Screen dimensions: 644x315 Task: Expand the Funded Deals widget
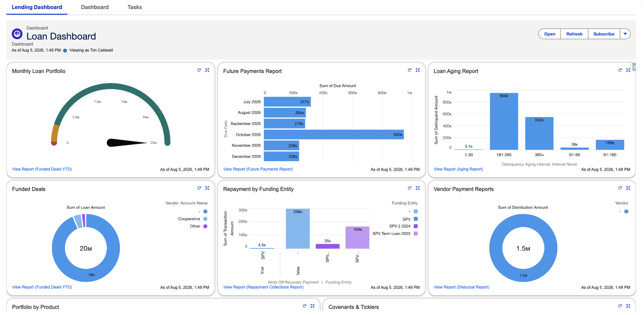(x=207, y=188)
